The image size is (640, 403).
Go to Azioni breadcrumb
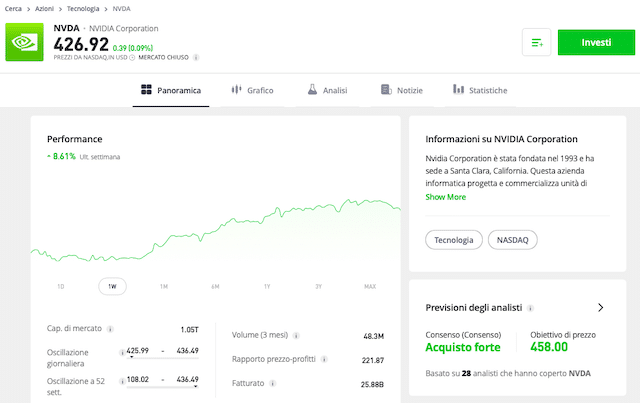pyautogui.click(x=44, y=9)
